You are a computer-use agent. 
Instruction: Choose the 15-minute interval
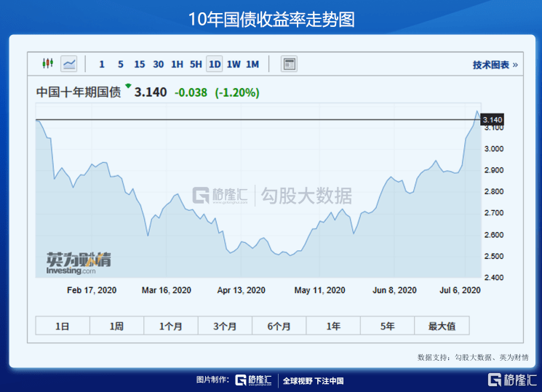click(x=139, y=64)
